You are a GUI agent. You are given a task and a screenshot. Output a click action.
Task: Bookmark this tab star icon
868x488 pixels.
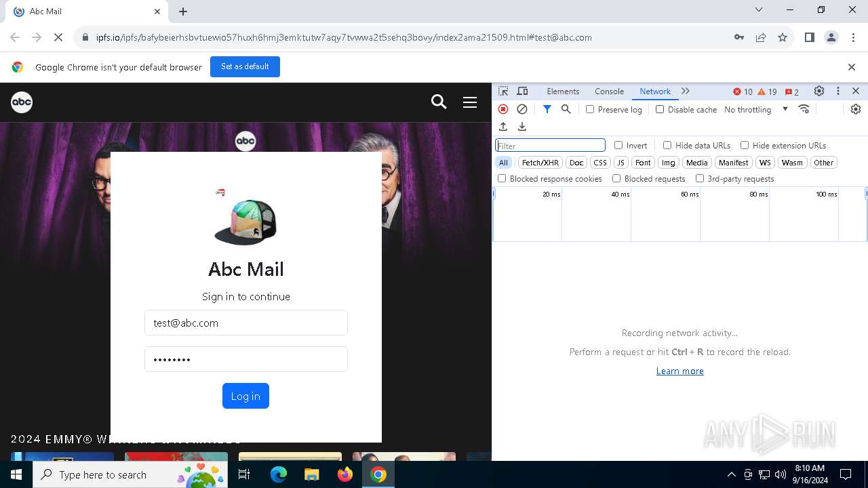coord(783,37)
